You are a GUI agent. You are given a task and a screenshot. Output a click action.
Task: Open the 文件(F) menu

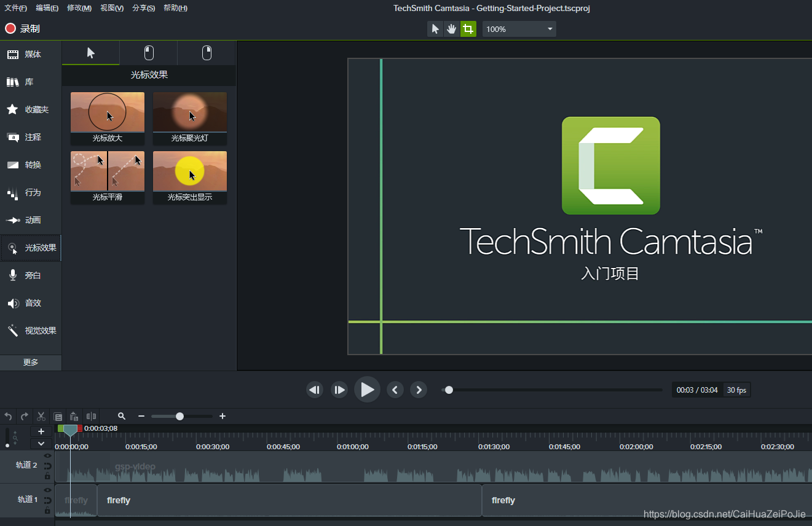point(16,8)
